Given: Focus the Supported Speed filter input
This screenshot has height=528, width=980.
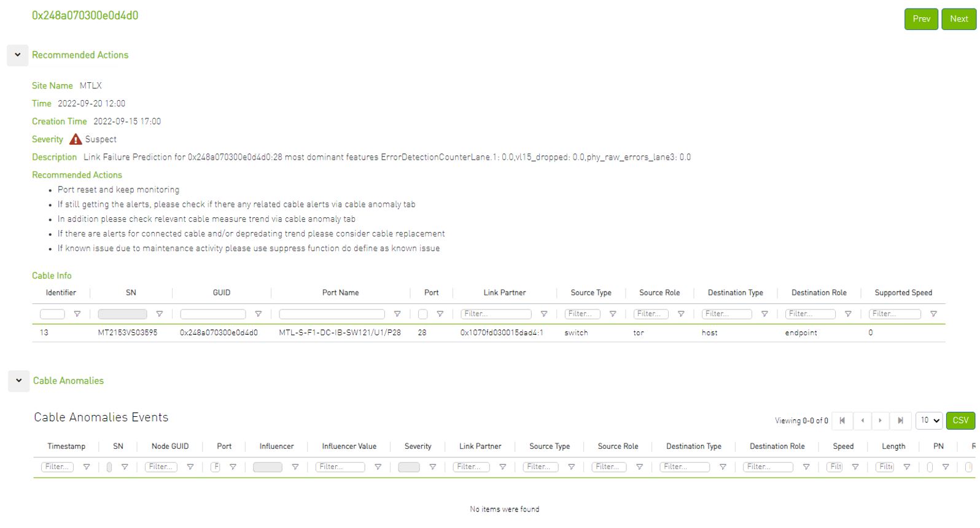Looking at the screenshot, I should tap(895, 314).
